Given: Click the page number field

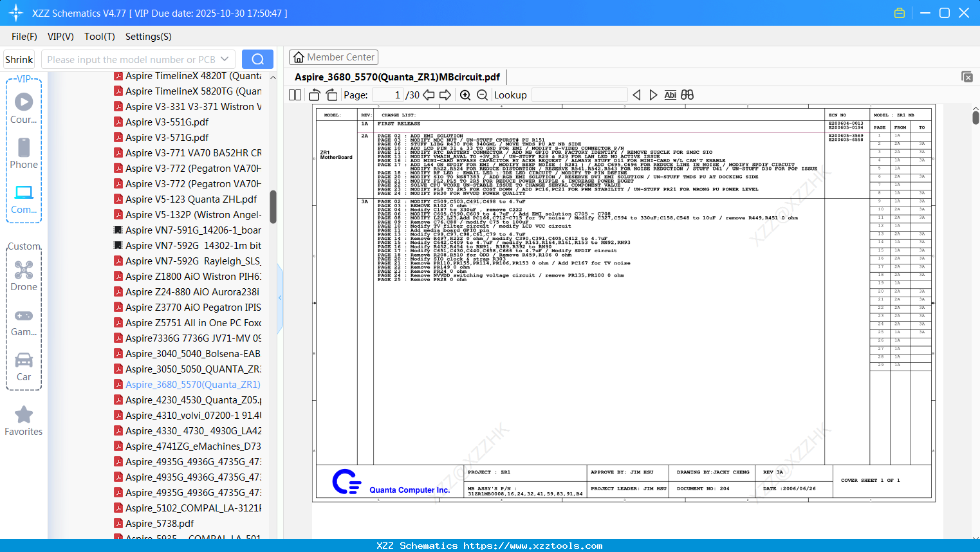Looking at the screenshot, I should 387,95.
